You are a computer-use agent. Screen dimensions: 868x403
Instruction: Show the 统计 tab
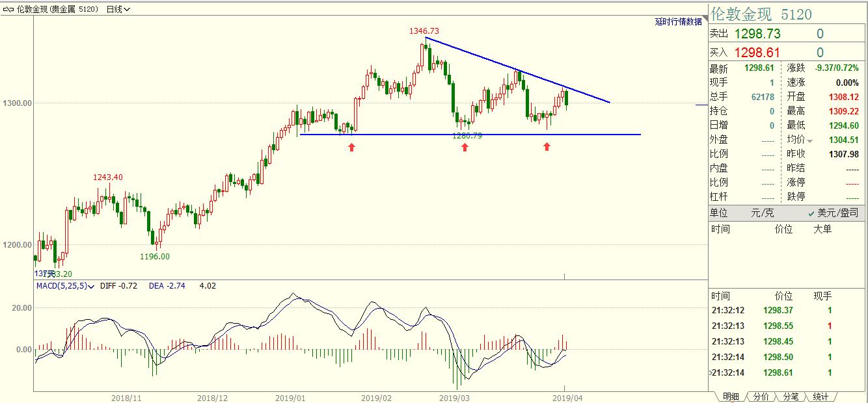click(821, 396)
